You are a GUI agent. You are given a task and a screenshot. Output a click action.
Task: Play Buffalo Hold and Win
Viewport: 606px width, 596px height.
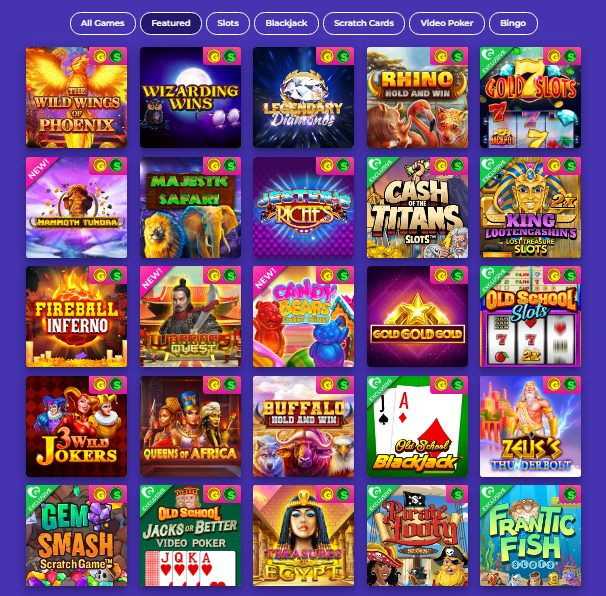(x=303, y=427)
